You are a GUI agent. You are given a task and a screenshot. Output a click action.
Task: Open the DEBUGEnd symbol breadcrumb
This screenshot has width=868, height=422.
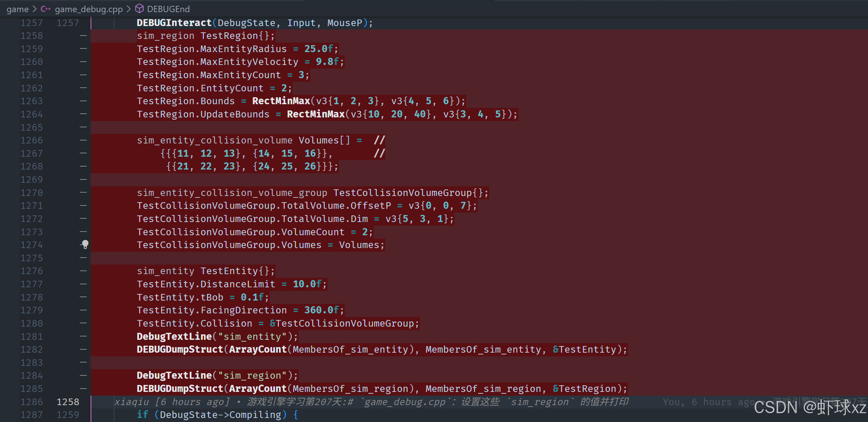pyautogui.click(x=168, y=9)
